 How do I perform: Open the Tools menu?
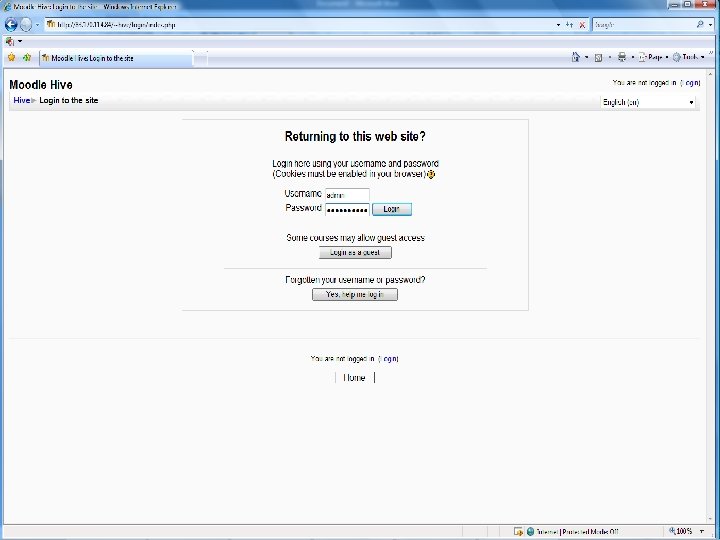688,57
